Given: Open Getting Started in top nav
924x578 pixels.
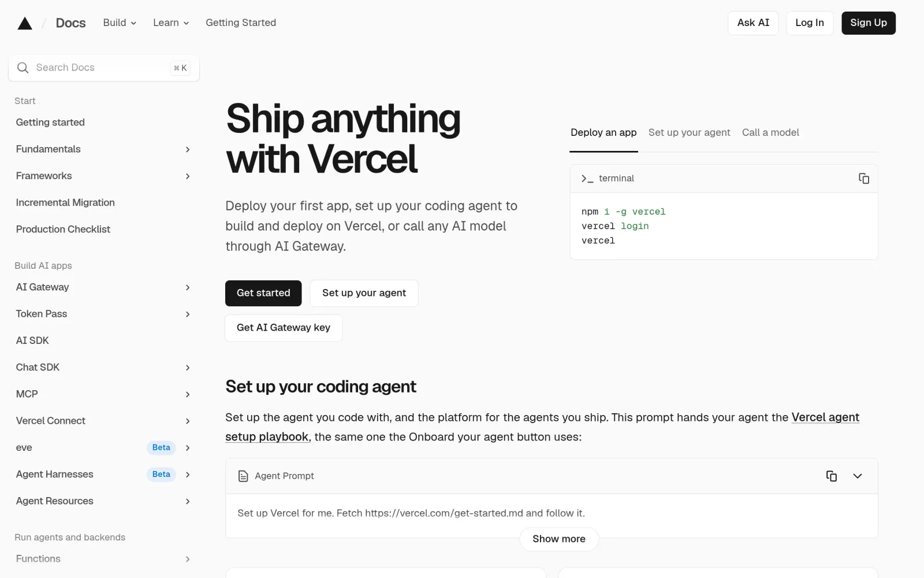Looking at the screenshot, I should 241,23.
